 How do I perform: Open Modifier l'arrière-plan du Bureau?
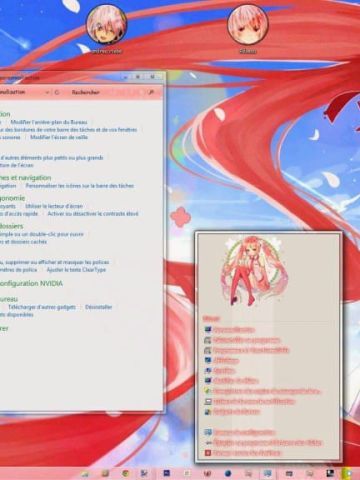click(49, 122)
